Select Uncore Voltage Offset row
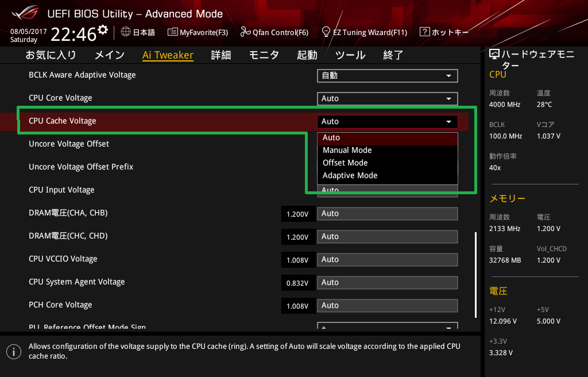 click(x=69, y=144)
